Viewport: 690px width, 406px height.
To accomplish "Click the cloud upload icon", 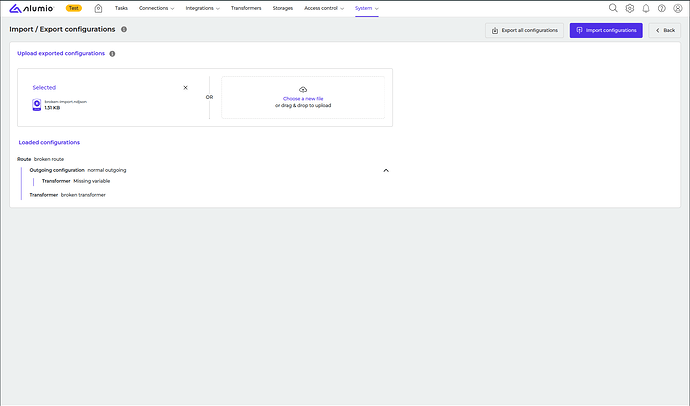I will point(303,90).
